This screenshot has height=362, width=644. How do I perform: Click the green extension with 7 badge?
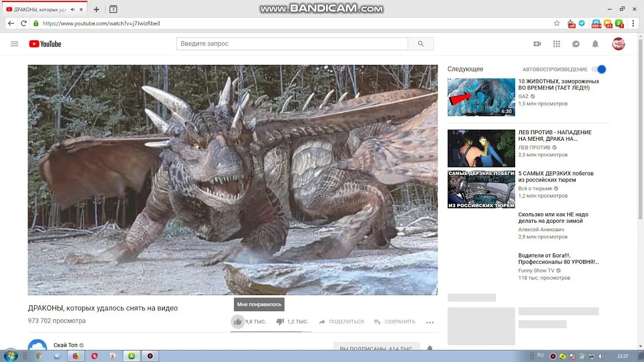[619, 24]
